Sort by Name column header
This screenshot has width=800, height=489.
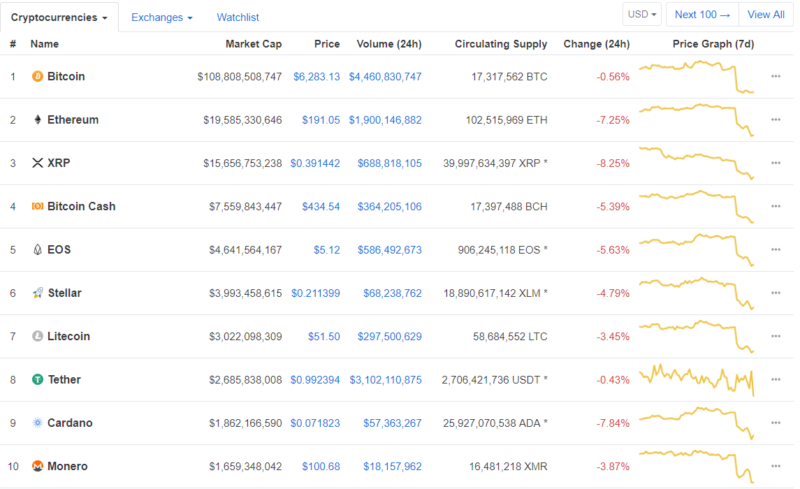pyautogui.click(x=44, y=44)
